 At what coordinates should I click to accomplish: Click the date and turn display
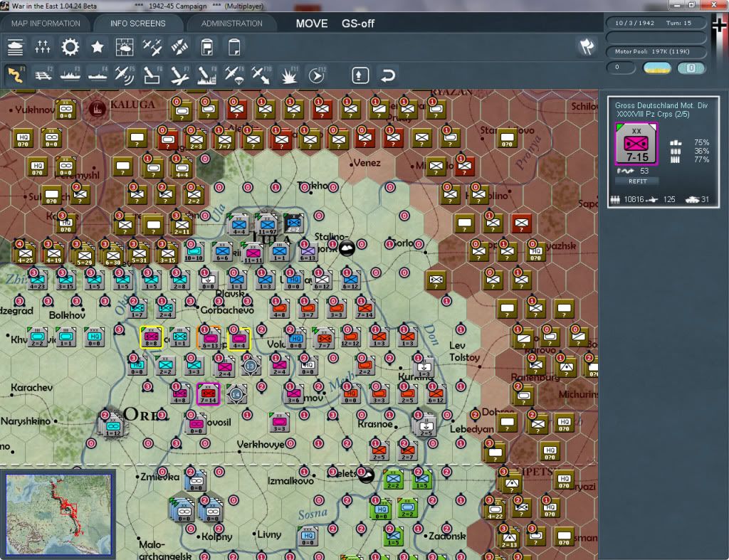[x=656, y=23]
